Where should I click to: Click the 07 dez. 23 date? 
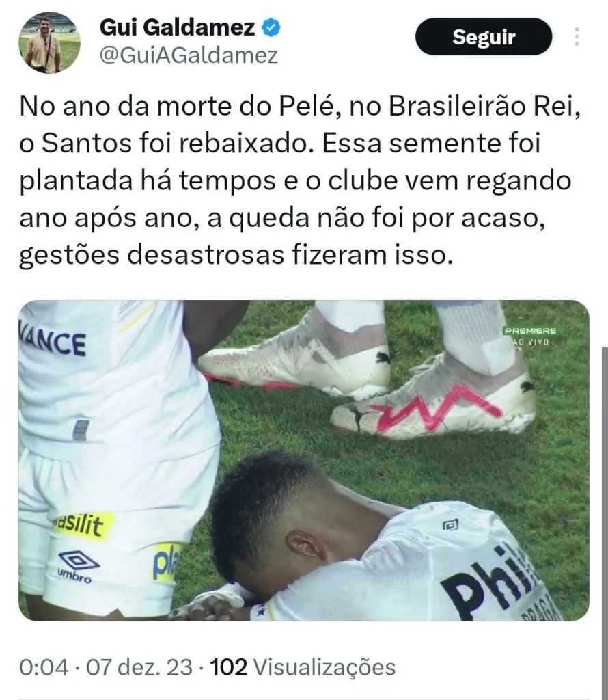pyautogui.click(x=139, y=667)
